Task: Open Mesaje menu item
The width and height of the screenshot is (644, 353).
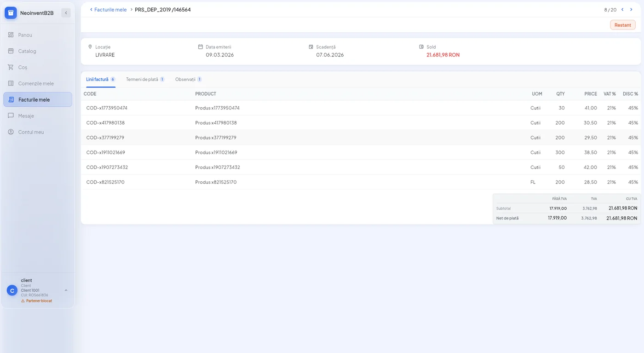Action: click(38, 116)
